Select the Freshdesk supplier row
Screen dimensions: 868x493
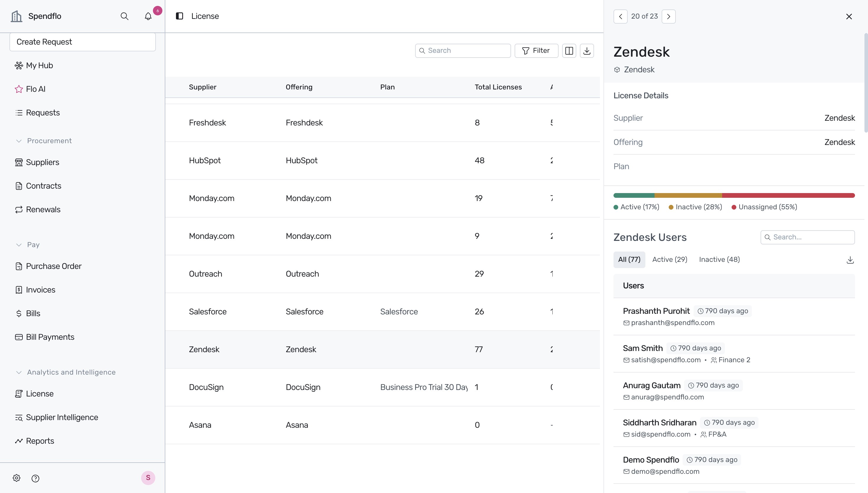click(x=382, y=123)
